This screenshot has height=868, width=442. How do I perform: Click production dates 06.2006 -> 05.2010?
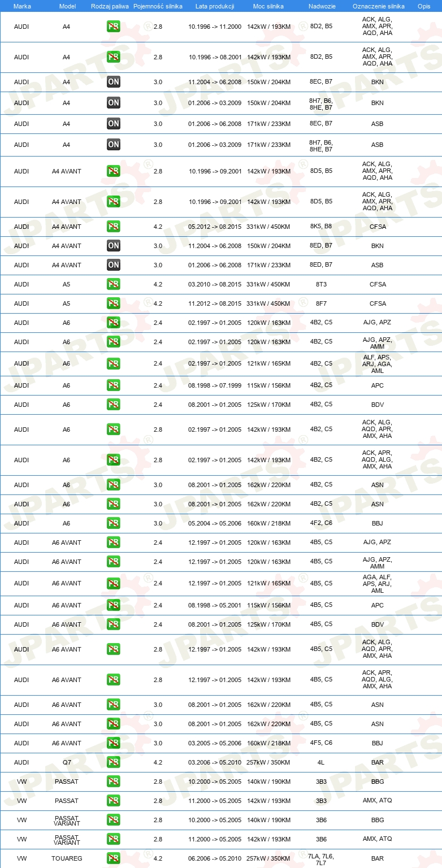[215, 858]
